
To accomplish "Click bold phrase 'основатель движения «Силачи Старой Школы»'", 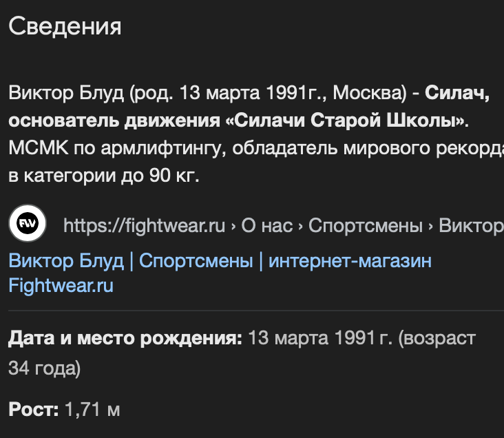I will coord(238,121).
